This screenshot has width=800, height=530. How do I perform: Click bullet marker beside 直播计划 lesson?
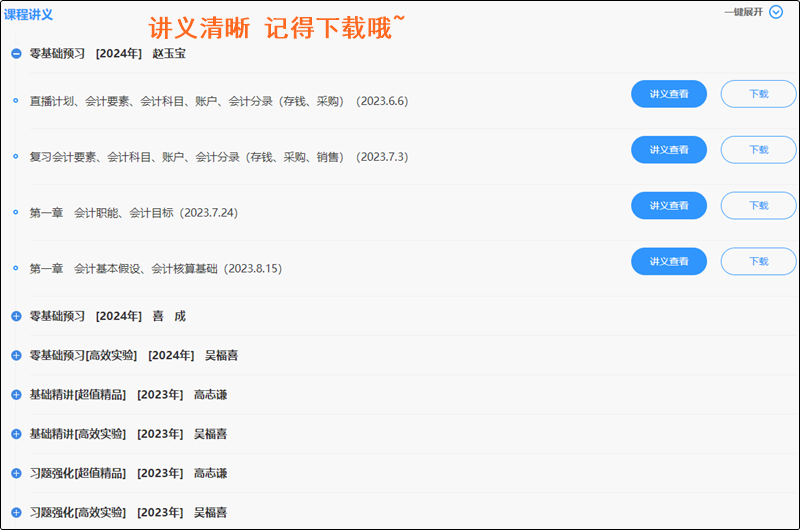[15, 100]
